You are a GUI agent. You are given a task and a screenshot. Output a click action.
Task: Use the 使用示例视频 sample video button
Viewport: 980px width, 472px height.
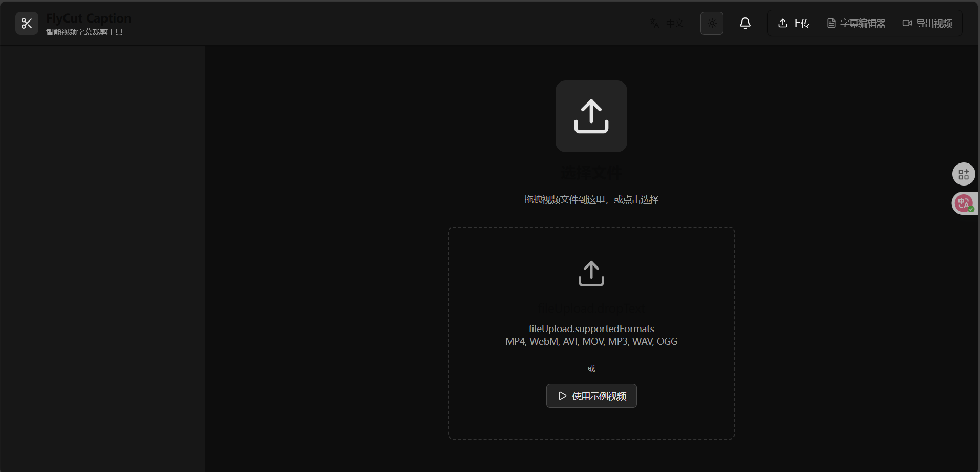point(591,396)
